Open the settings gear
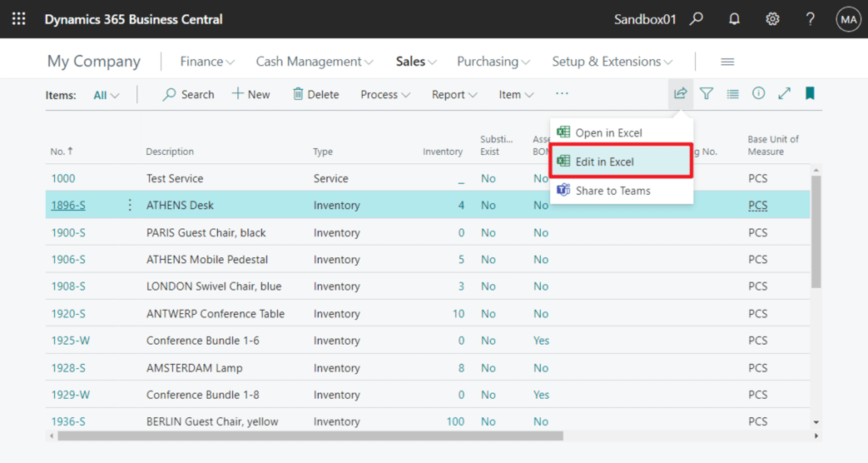This screenshot has height=463, width=868. click(x=772, y=19)
